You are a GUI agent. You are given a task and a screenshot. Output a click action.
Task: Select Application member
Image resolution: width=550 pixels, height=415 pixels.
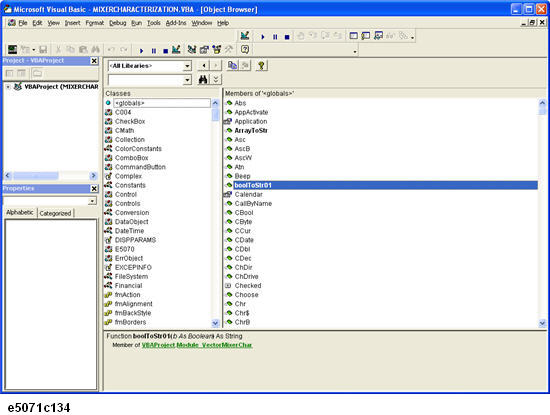click(x=251, y=121)
